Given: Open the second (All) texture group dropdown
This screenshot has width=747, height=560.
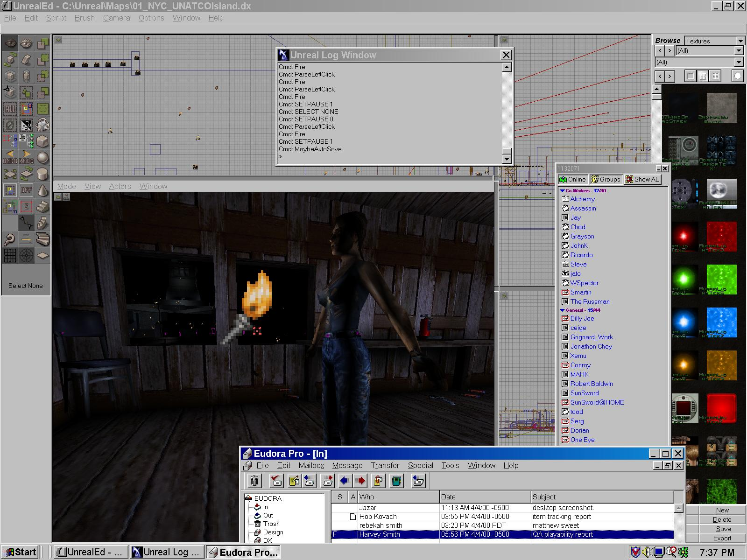Looking at the screenshot, I should click(739, 62).
